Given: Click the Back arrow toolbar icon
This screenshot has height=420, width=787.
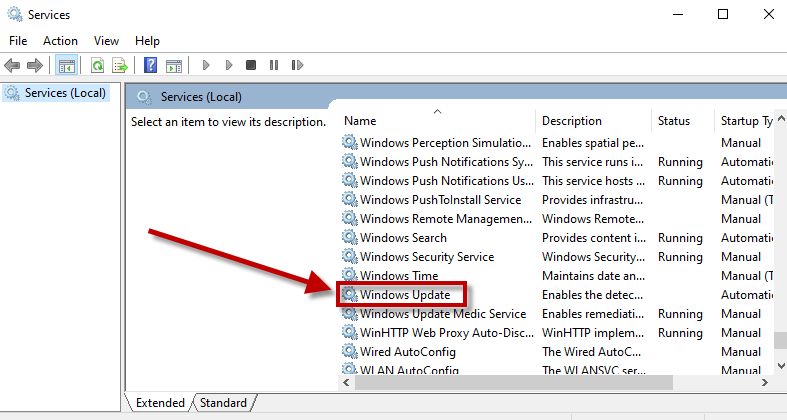Looking at the screenshot, I should [x=12, y=65].
